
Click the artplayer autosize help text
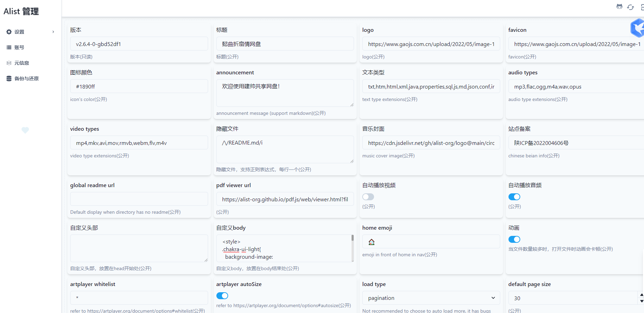(x=283, y=305)
